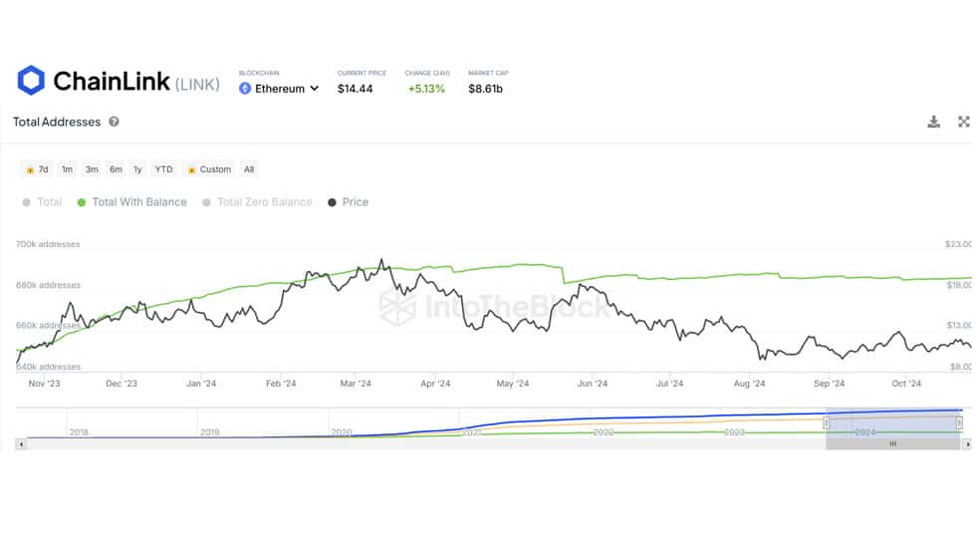Image resolution: width=980 pixels, height=552 pixels.
Task: Click the Ethereum coin icon
Action: click(x=245, y=89)
